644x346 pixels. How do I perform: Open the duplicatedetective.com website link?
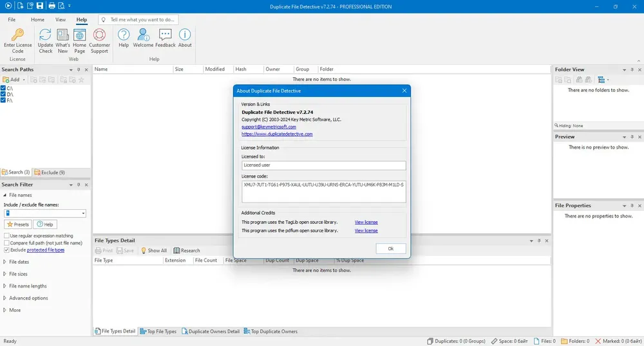pyautogui.click(x=277, y=134)
